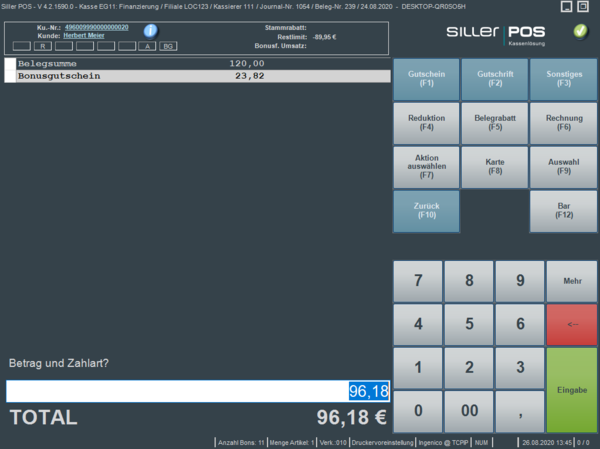Open Auswahl (F9) selection list
600x449 pixels.
point(563,165)
